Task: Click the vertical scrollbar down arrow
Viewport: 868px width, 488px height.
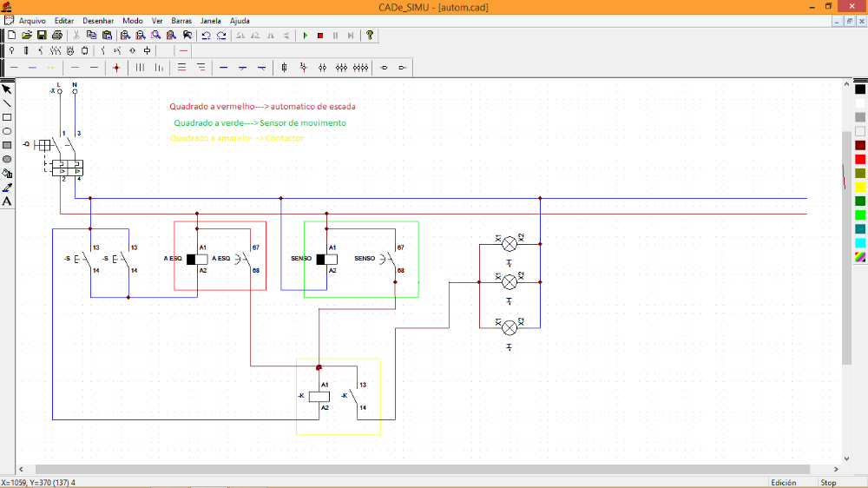Action: [x=847, y=458]
